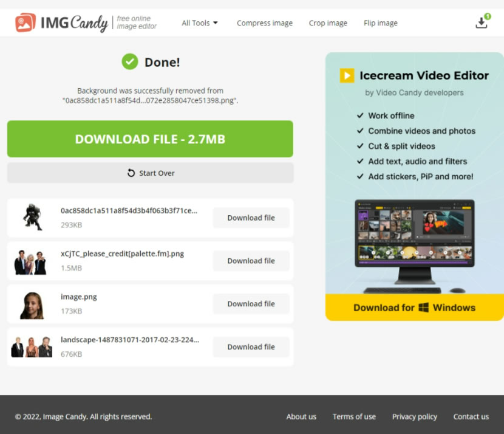The image size is (504, 434).
Task: Click DOWNLOAD FILE - 2.7MB button
Action: pyautogui.click(x=150, y=139)
